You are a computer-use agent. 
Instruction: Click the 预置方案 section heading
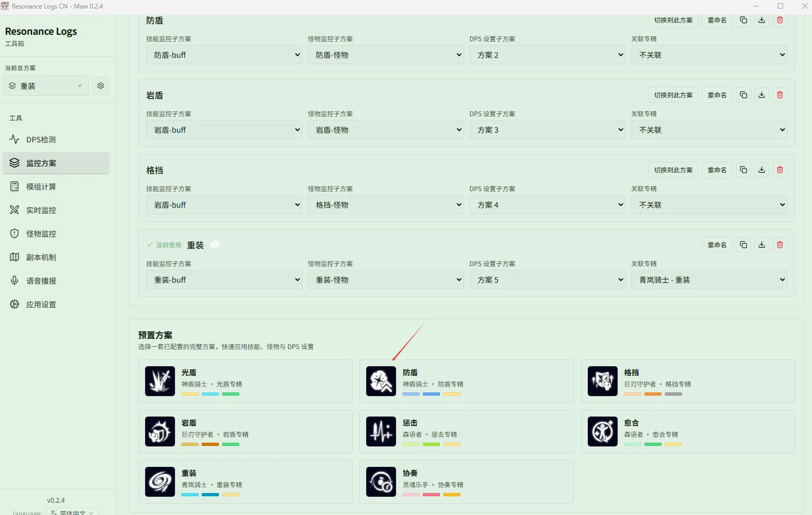[155, 335]
